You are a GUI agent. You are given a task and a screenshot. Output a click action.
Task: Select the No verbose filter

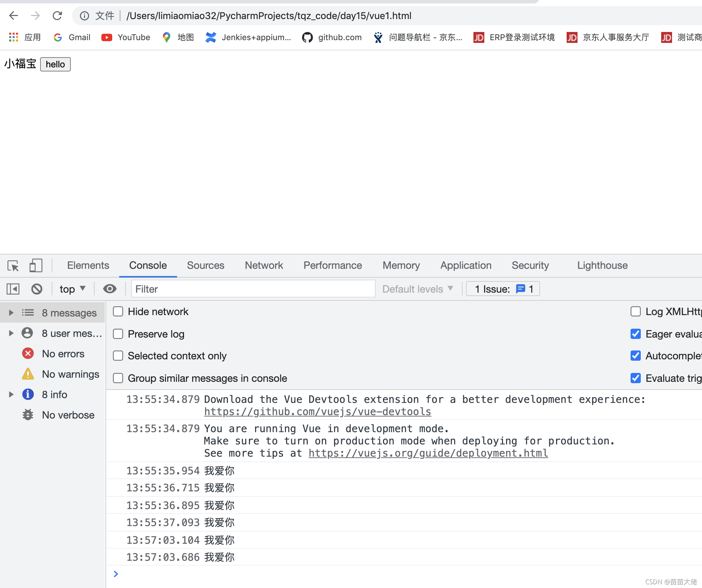(58, 415)
